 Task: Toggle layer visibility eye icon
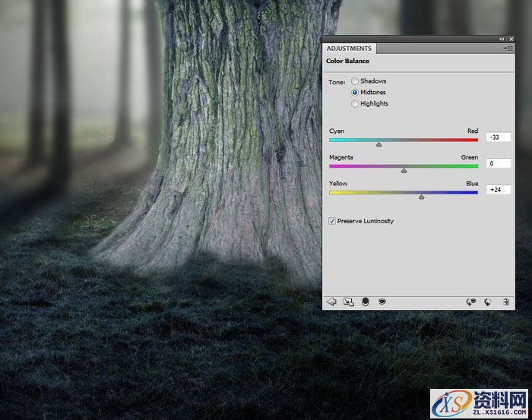pos(382,302)
